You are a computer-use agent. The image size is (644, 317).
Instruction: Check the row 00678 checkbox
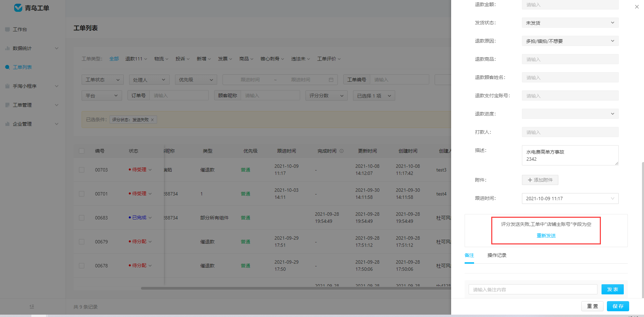[x=82, y=266]
